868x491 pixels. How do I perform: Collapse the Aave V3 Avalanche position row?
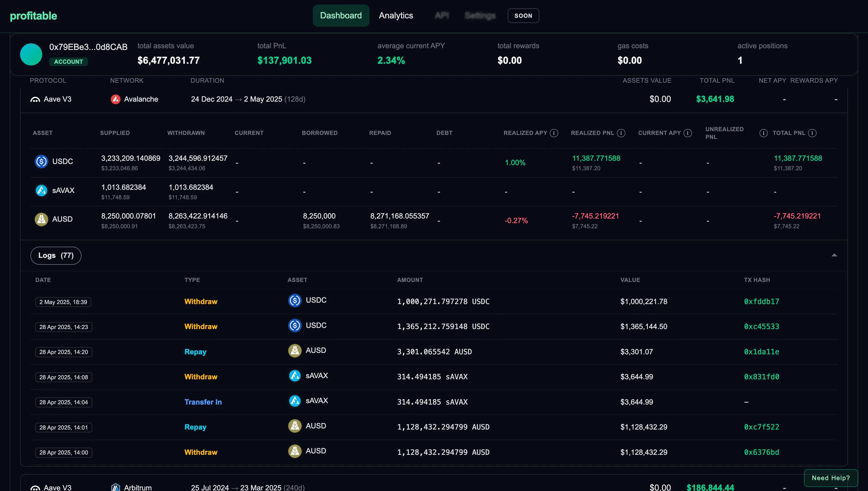tap(434, 99)
